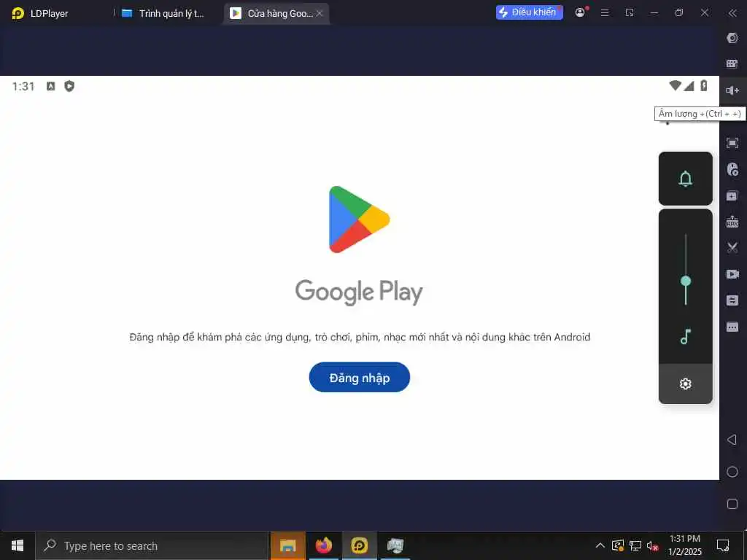Open multi-instance sync icon with plus
This screenshot has width=747, height=560.
732,195
